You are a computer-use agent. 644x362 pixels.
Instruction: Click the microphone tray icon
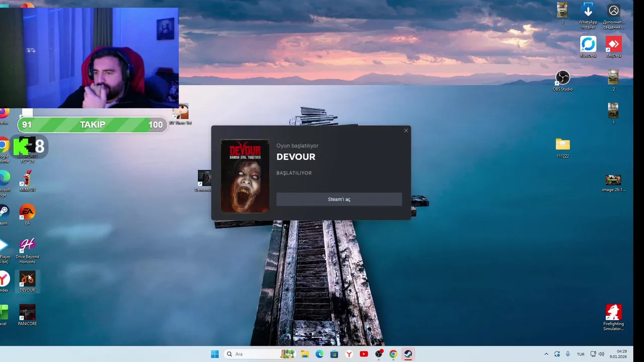pos(568,354)
